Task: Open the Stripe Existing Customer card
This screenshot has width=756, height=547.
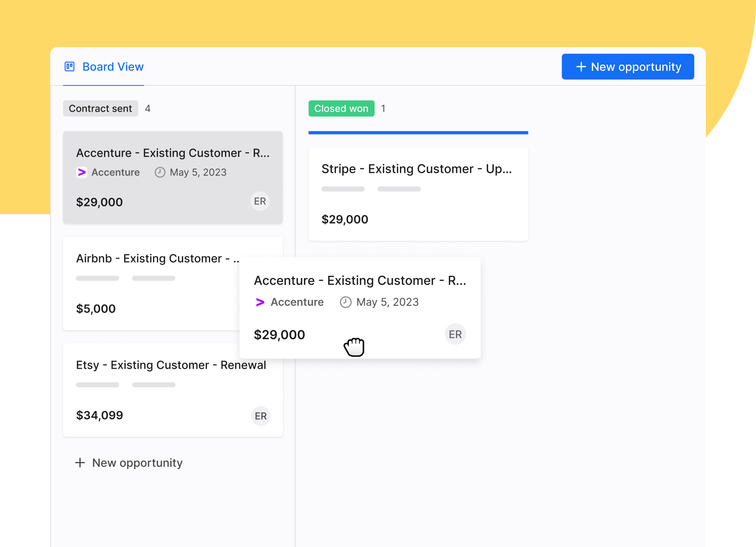Action: [418, 194]
